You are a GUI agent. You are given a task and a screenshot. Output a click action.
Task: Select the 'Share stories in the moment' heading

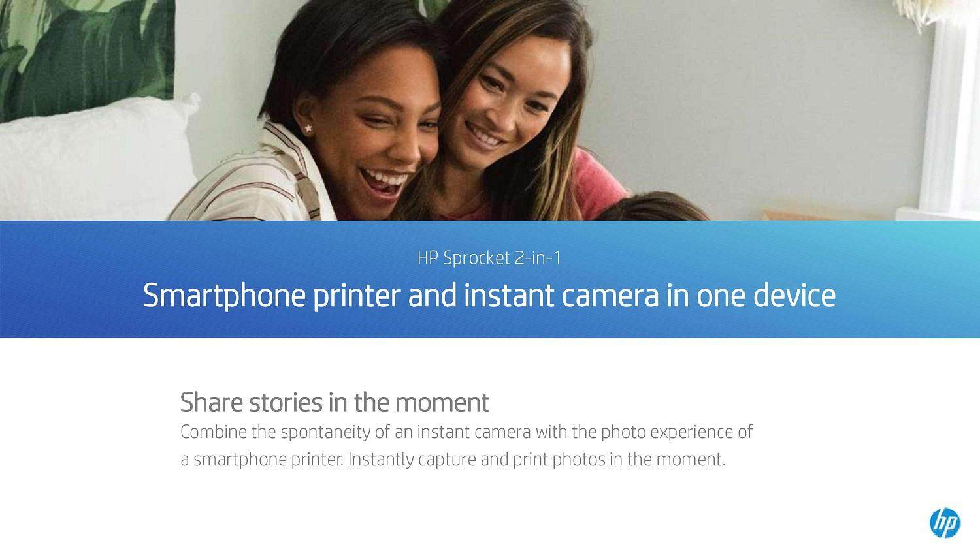coord(335,402)
